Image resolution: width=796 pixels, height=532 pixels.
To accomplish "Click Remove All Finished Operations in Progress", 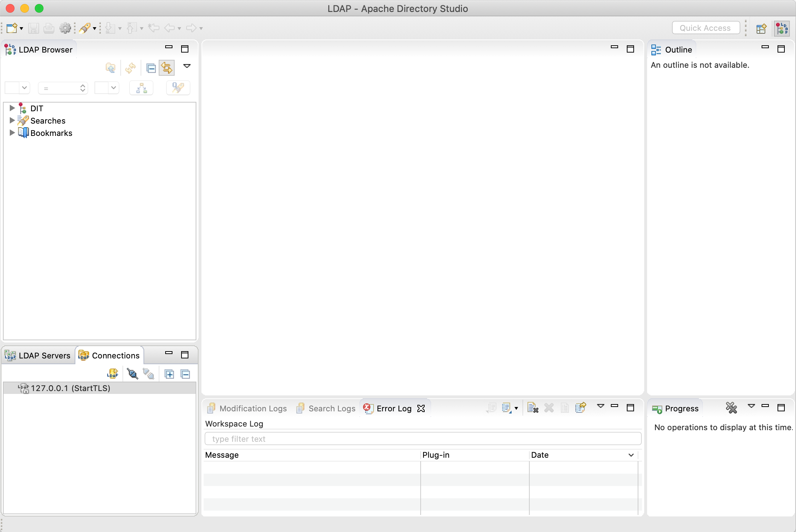I will click(731, 408).
